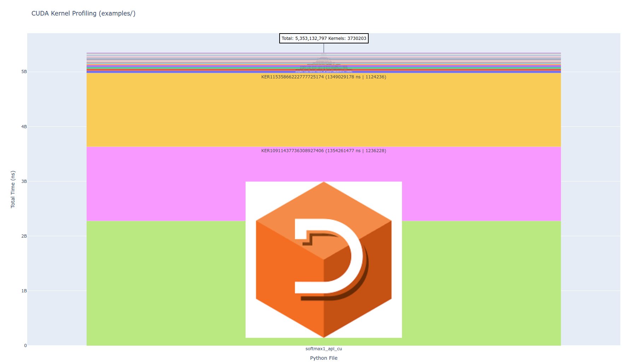Click the 0 y-axis tick label
This screenshot has width=638, height=364.
pyautogui.click(x=25, y=346)
